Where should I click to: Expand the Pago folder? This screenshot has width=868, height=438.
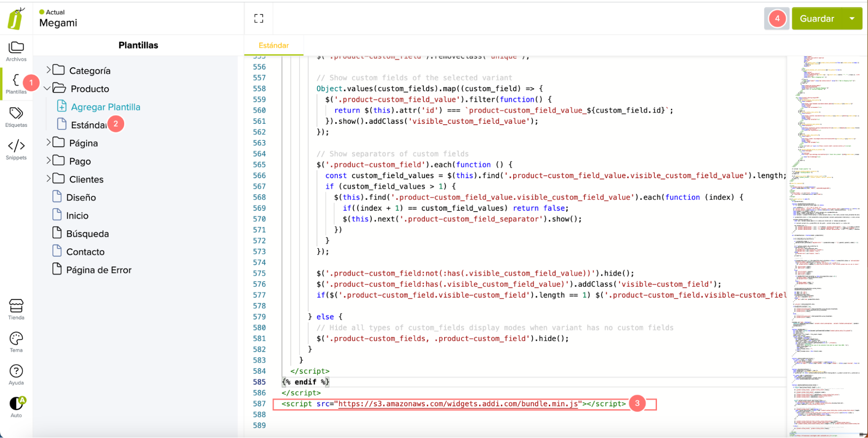(49, 161)
